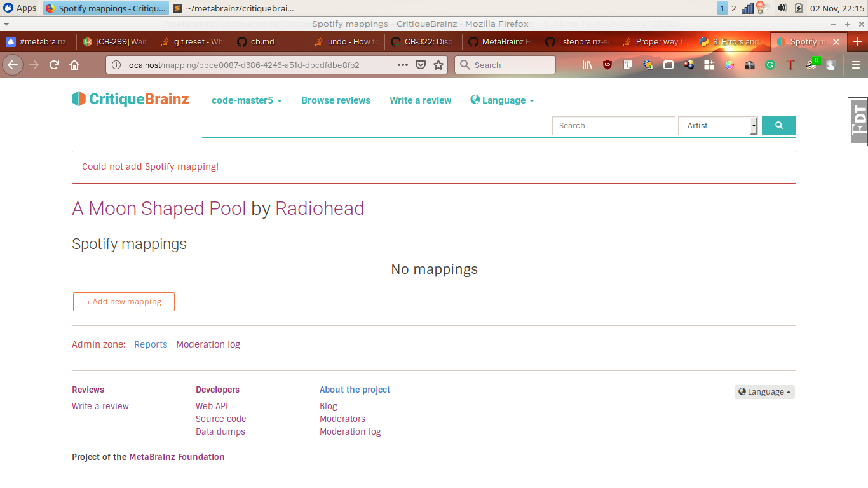The width and height of the screenshot is (868, 488).
Task: Close the Spotify mappings tab
Action: pos(836,41)
